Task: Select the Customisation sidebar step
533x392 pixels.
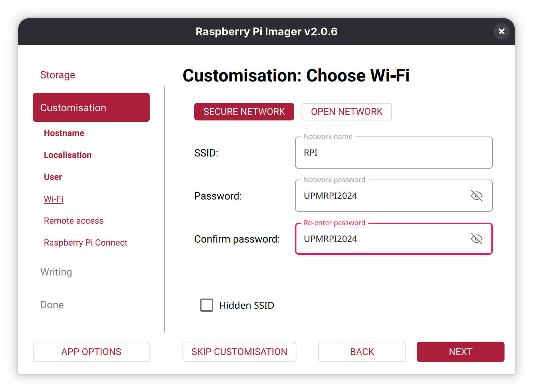Action: (91, 107)
